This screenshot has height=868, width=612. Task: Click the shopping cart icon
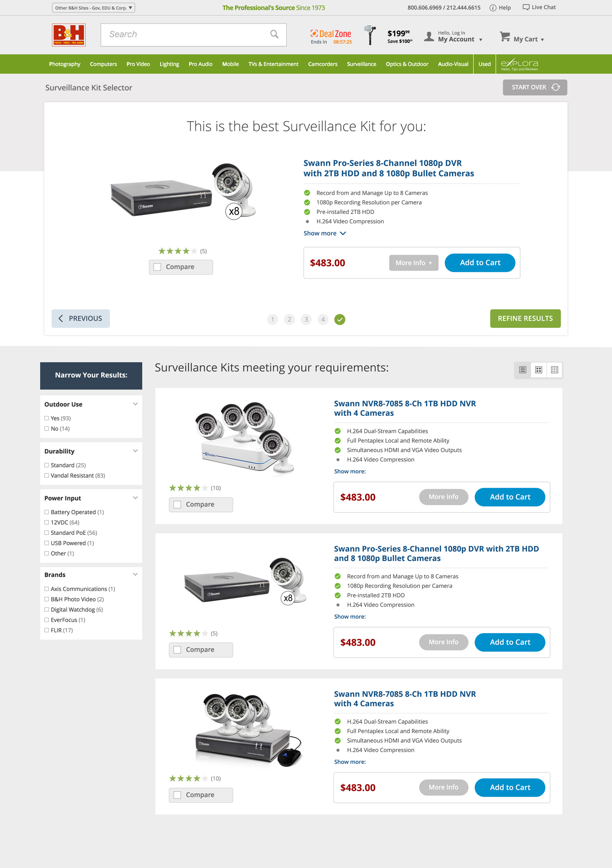click(x=505, y=37)
